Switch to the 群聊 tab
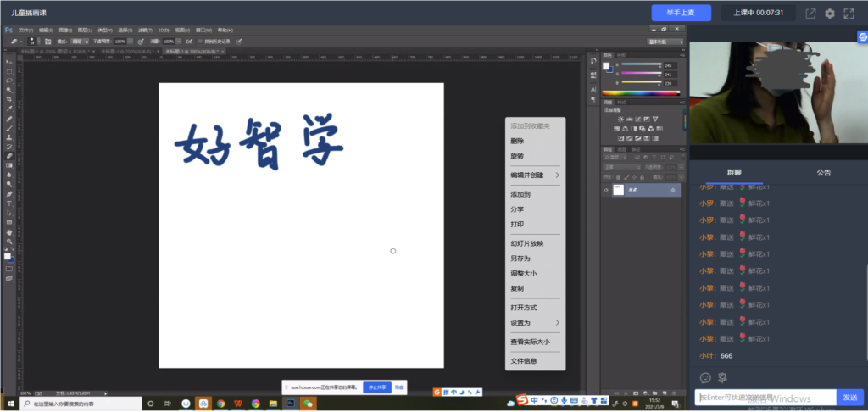Viewport: 868px width, 412px height. pos(734,173)
